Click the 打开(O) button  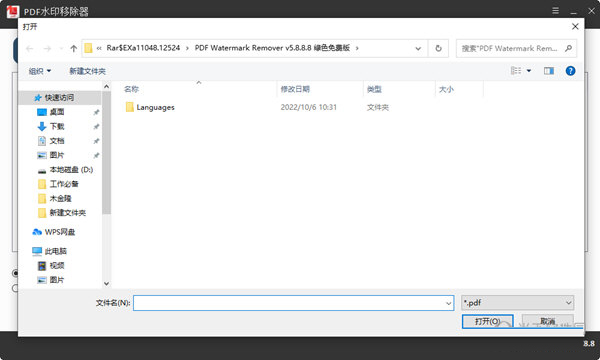(x=488, y=321)
